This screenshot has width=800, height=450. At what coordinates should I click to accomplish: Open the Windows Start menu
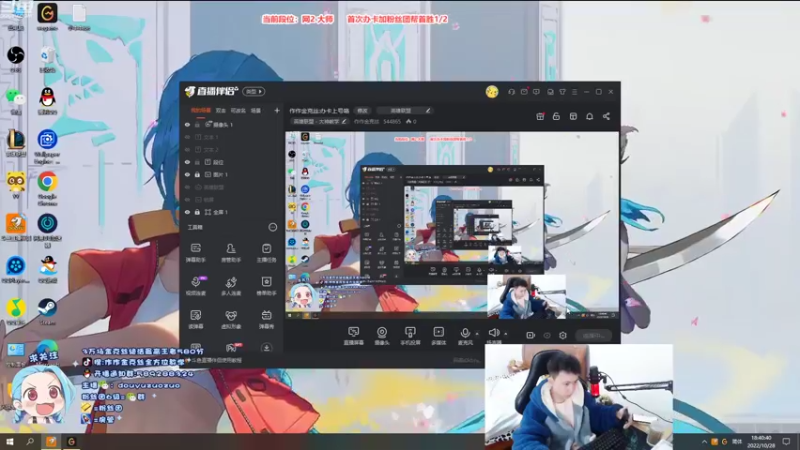[9, 442]
